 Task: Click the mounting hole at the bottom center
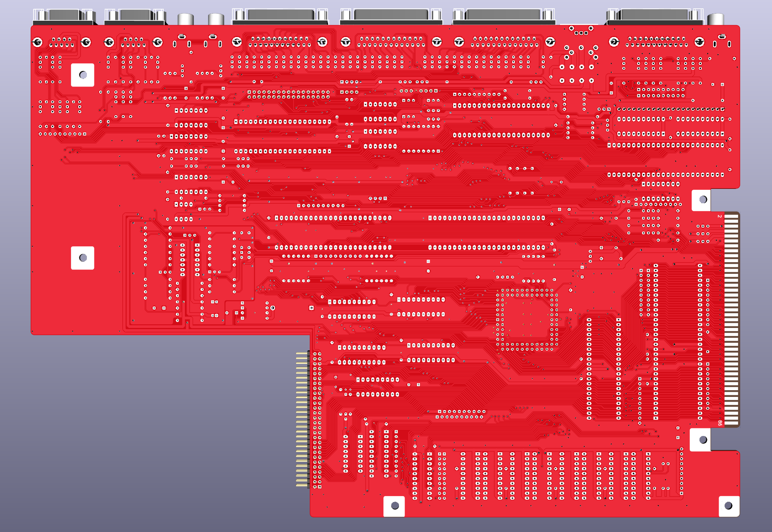click(395, 506)
